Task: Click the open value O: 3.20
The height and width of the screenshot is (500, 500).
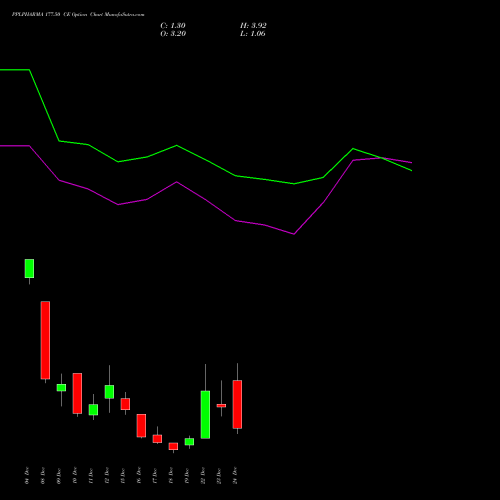Action: [x=173, y=34]
